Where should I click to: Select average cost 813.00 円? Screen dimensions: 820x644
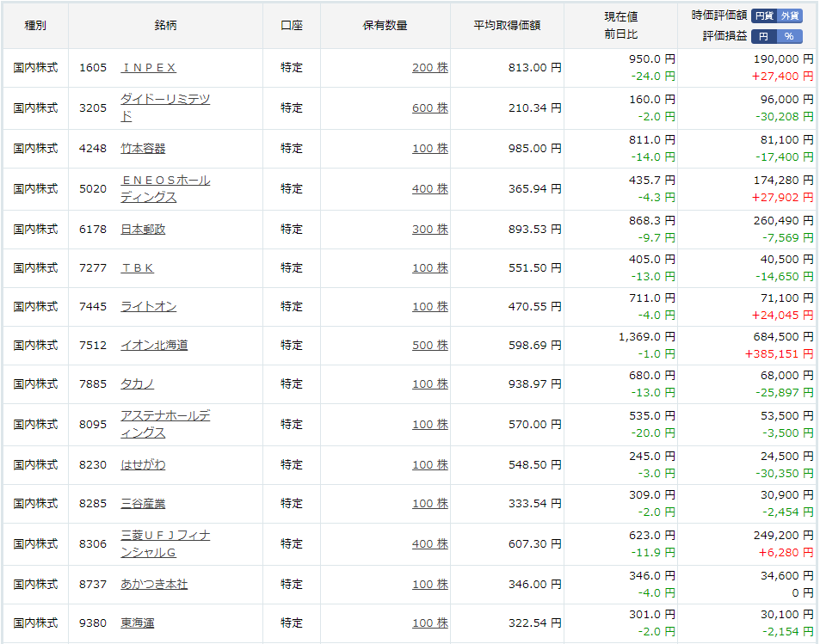[534, 68]
